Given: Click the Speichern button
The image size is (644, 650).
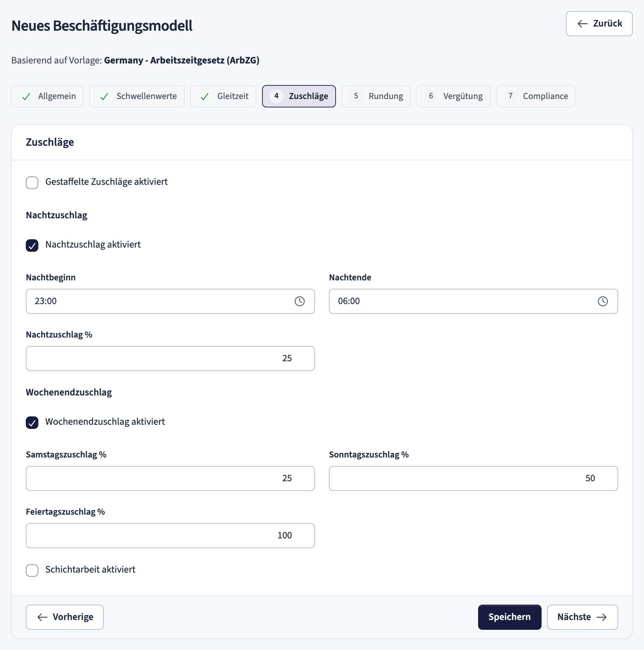Looking at the screenshot, I should [510, 617].
